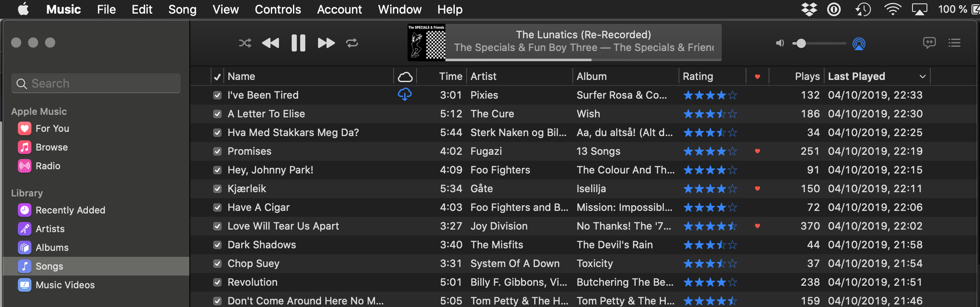Uncheck A Letter To Elise song
Viewport: 980px width, 307px height.
pyautogui.click(x=217, y=114)
